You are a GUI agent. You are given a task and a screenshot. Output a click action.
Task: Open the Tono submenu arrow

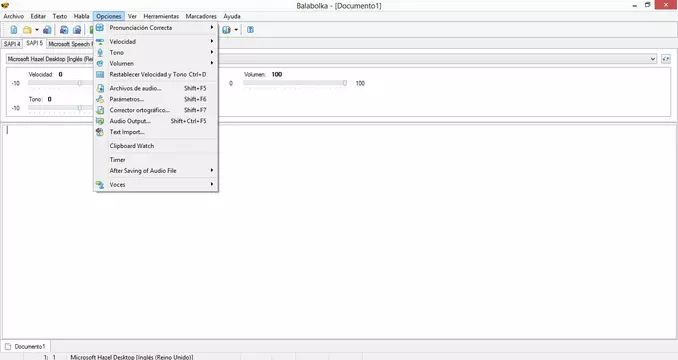[212, 52]
